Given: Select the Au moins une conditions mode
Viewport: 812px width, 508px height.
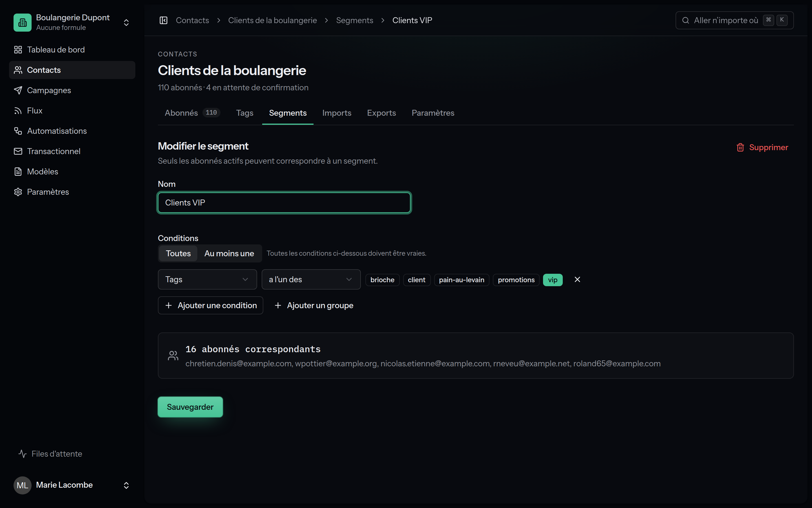Looking at the screenshot, I should tap(229, 253).
